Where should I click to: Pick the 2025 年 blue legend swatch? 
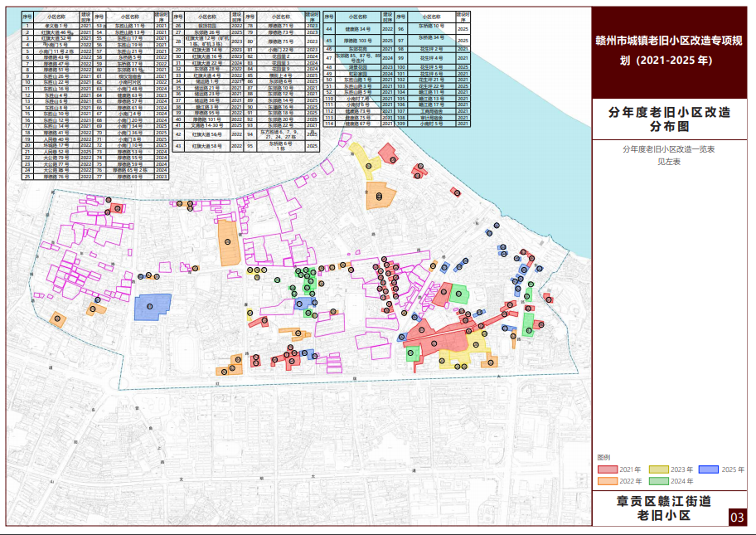[709, 469]
